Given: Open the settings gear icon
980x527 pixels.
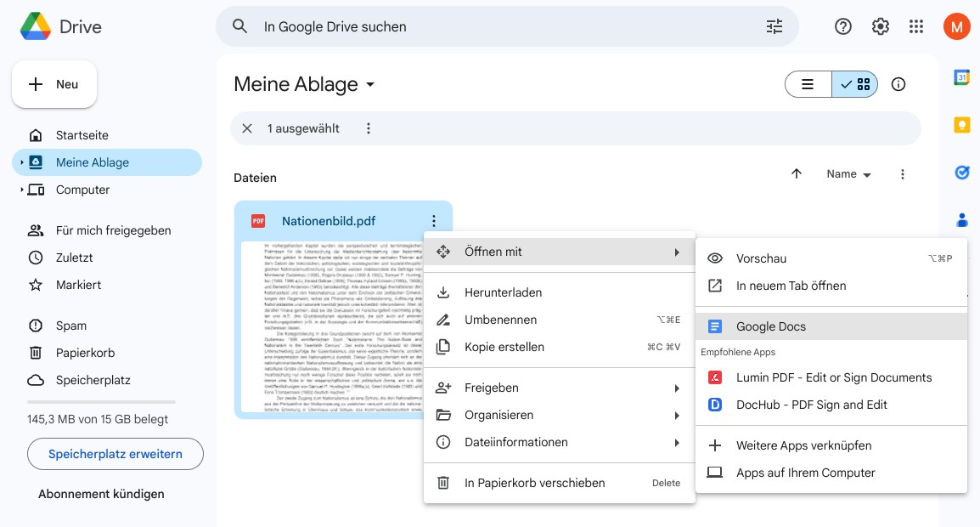Looking at the screenshot, I should pos(880,26).
